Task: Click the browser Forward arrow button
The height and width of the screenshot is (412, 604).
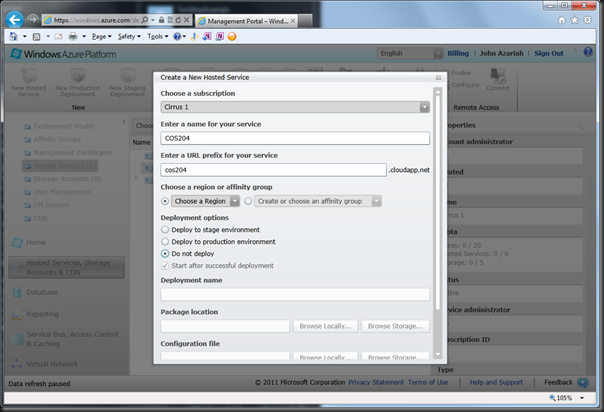Action: [33, 19]
